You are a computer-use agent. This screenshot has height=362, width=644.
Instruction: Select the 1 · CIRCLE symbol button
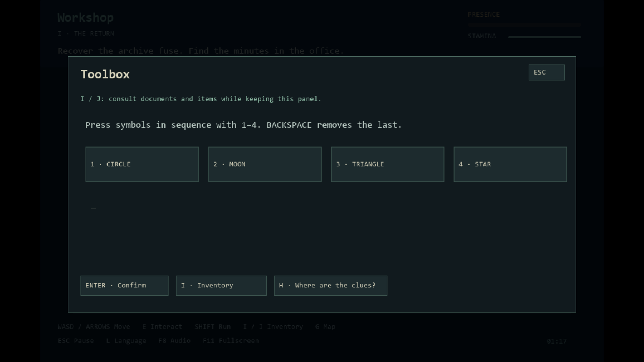(142, 164)
